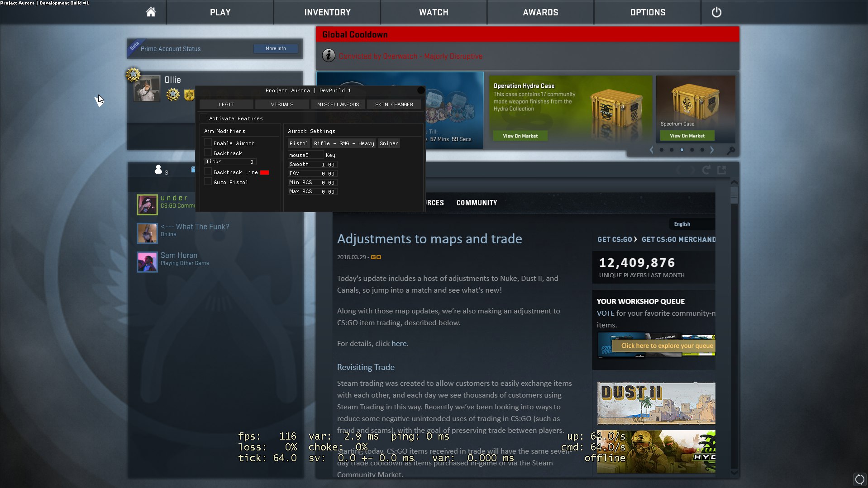Open the English language dropdown
The width and height of the screenshot is (868, 488).
point(692,224)
